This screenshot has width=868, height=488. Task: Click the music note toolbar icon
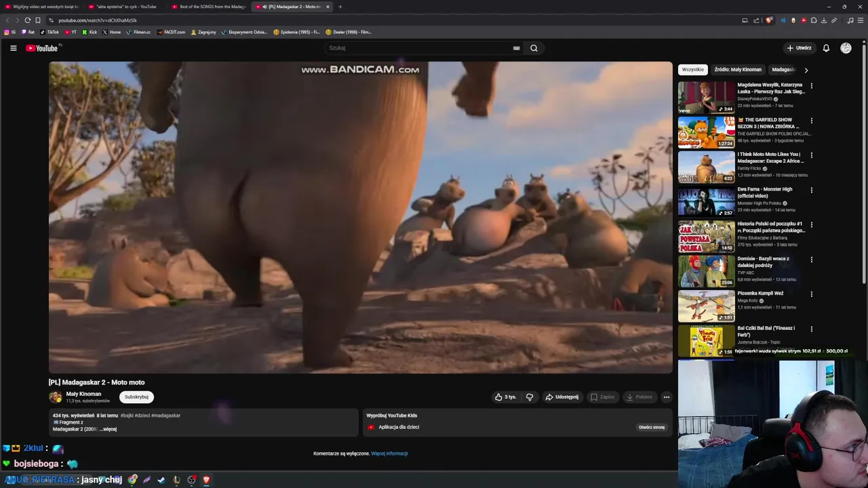point(850,20)
